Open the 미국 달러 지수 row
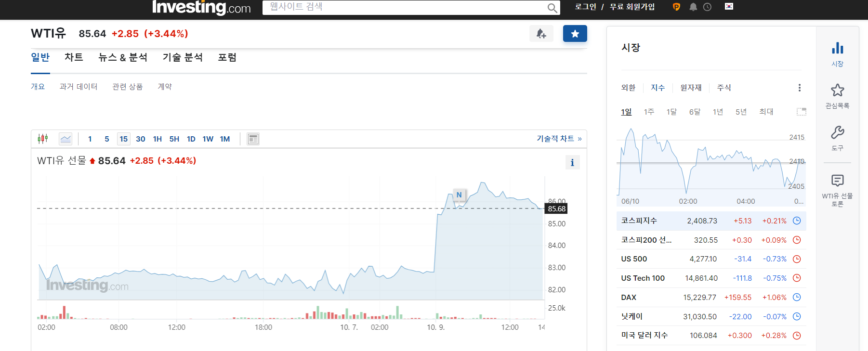The width and height of the screenshot is (868, 351). [x=711, y=336]
